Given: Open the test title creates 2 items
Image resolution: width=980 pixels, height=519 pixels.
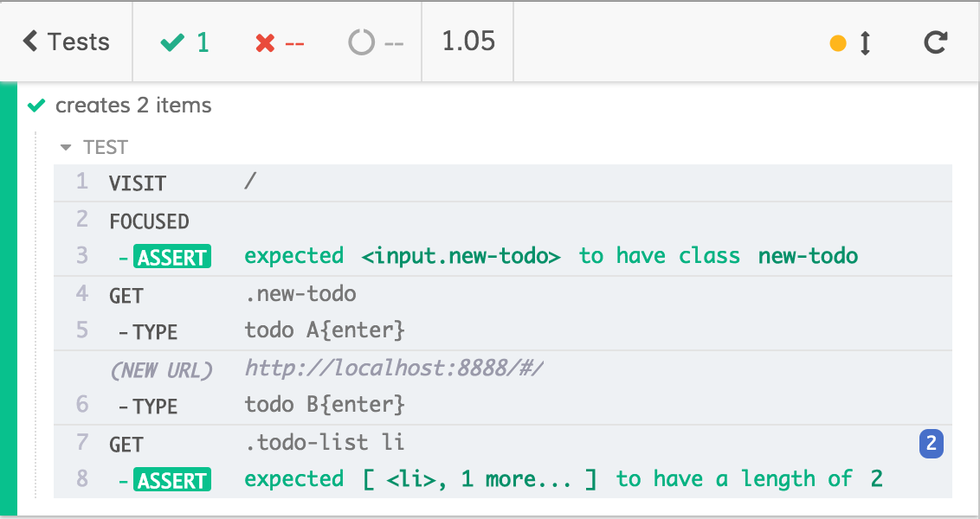Looking at the screenshot, I should coord(132,106).
